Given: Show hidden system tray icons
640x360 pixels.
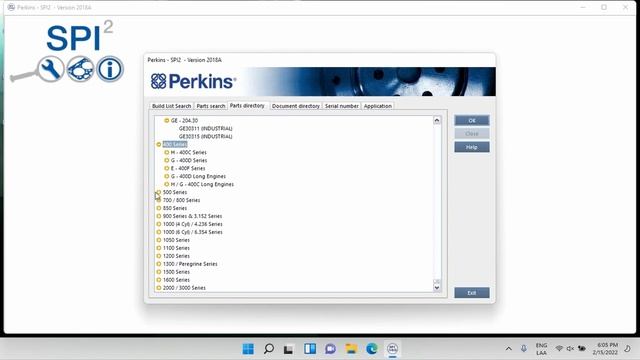Looking at the screenshot, I should (x=509, y=349).
